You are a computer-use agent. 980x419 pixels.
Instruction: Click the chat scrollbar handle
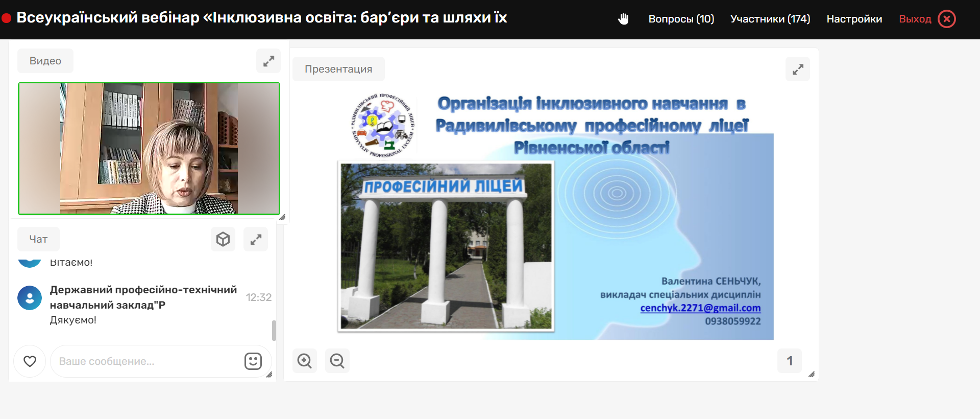point(274,330)
